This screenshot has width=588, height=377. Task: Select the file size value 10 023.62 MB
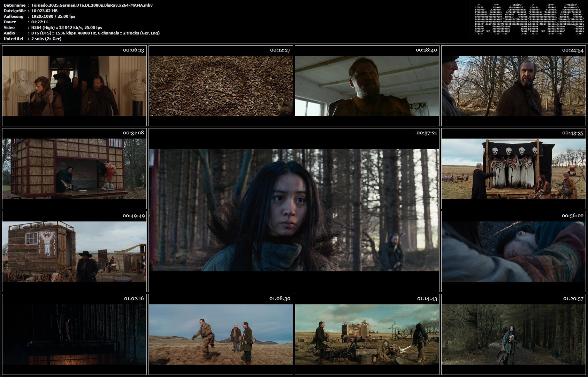click(x=45, y=11)
